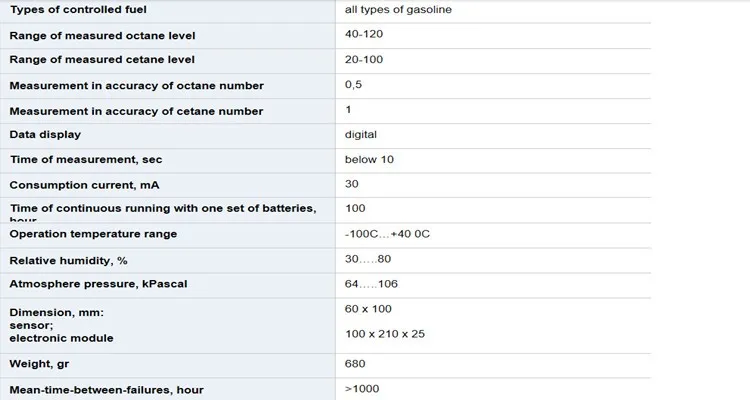This screenshot has height=400, width=750.
Task: Click the 'Data display' row label
Action: coord(45,134)
